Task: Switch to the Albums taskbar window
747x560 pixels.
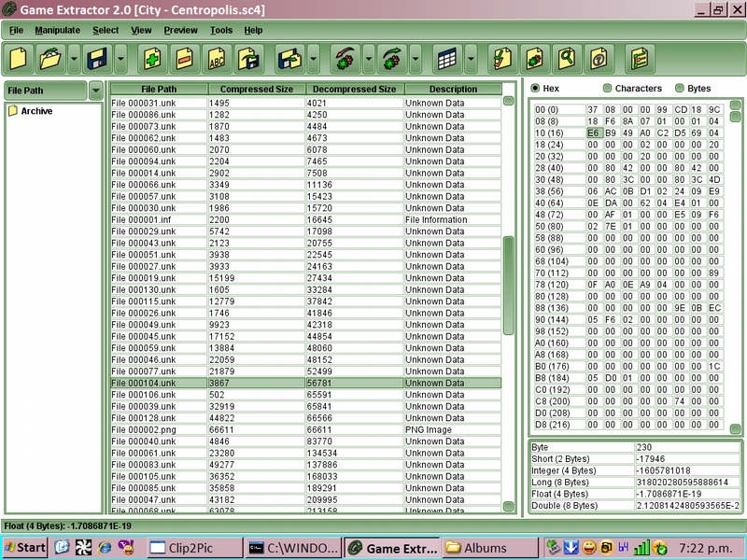Action: click(490, 548)
